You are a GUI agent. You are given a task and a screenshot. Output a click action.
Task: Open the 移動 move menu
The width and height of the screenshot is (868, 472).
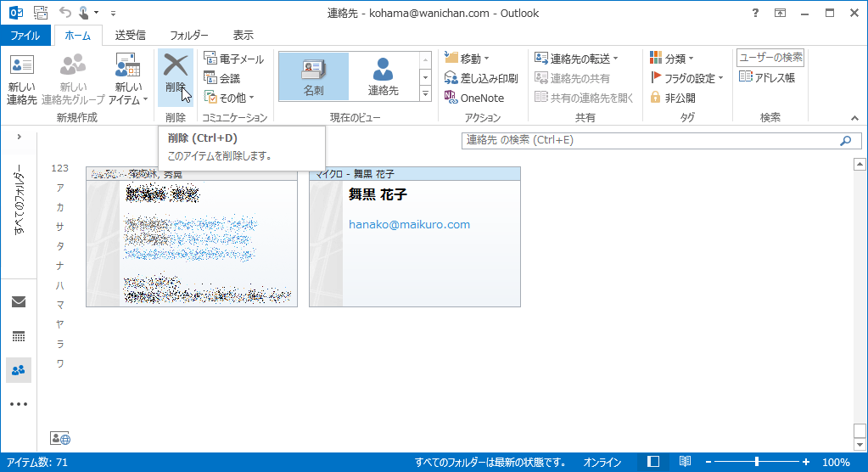pyautogui.click(x=468, y=59)
